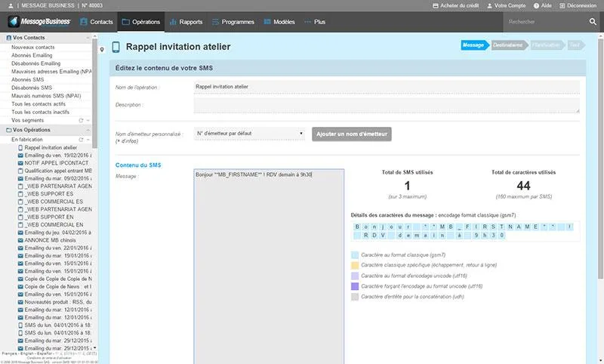
Task: Go to the Destinataires step
Action: pyautogui.click(x=508, y=45)
